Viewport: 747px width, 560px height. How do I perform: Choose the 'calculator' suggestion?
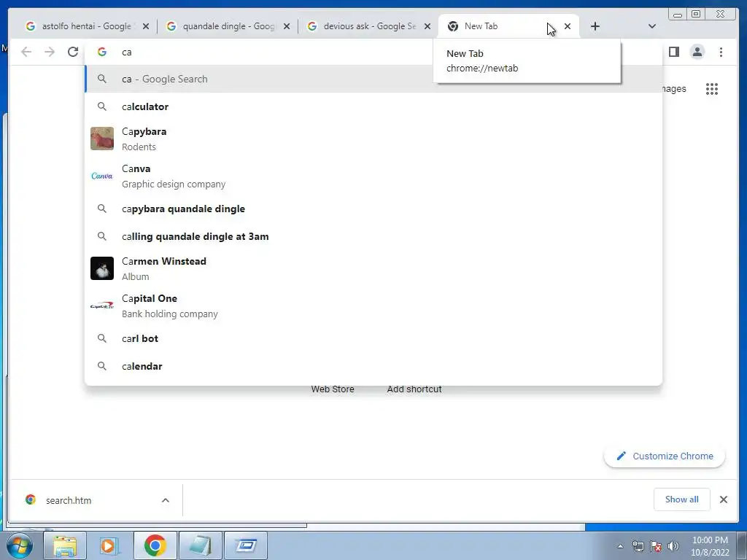coord(373,106)
